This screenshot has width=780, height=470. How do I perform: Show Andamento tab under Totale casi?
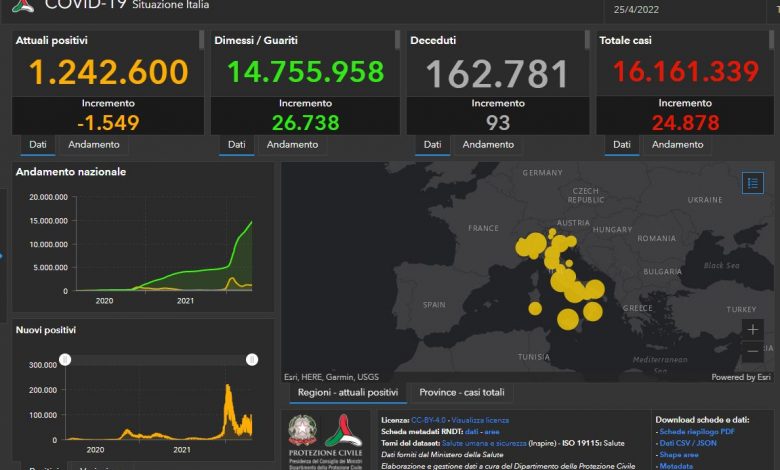point(677,145)
